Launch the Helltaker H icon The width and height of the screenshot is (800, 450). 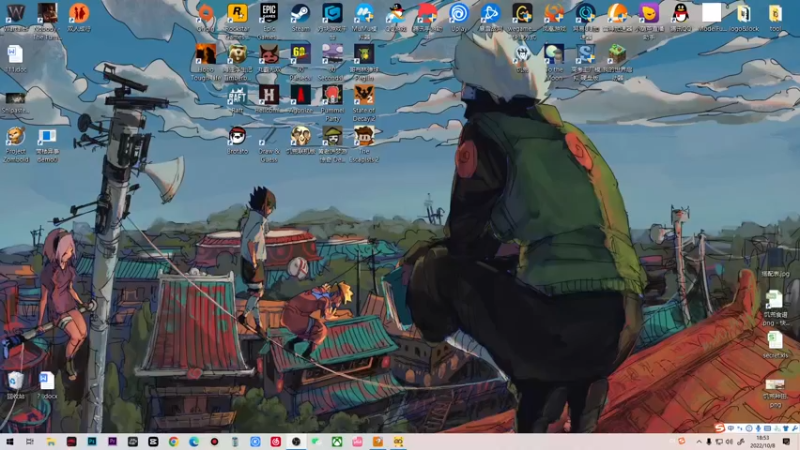click(269, 95)
